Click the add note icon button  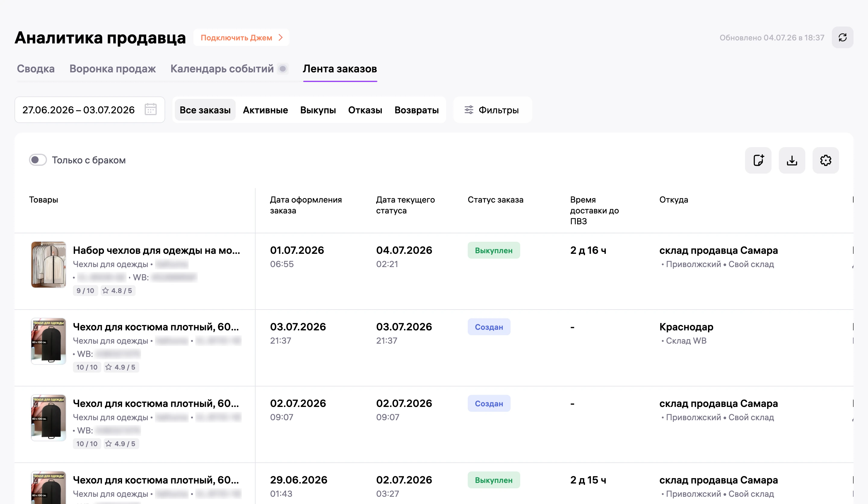(758, 160)
